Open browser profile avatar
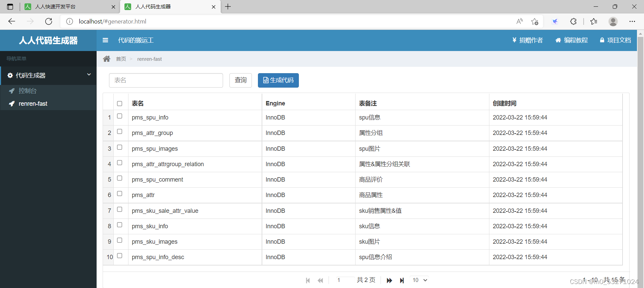Viewport: 644px width, 288px height. tap(613, 21)
